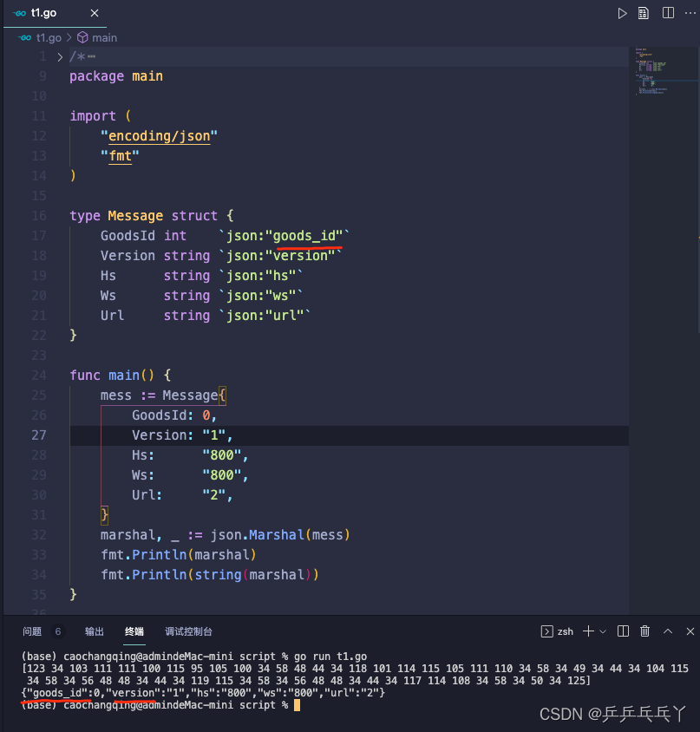Split the editor using the split icon

(x=667, y=13)
